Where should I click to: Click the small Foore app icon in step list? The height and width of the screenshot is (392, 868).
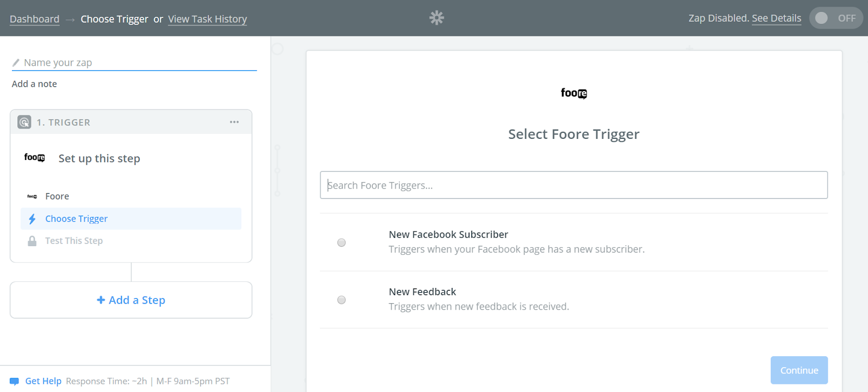point(32,196)
